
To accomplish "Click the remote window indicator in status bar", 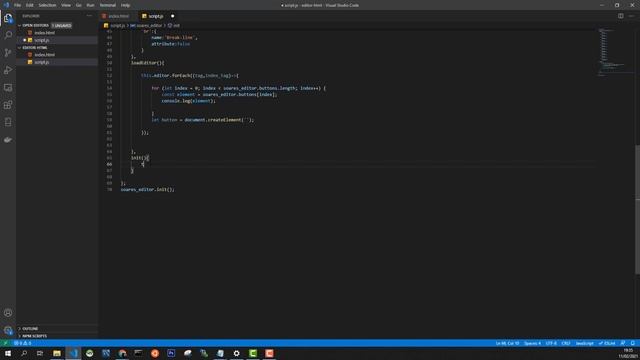I will coord(5,343).
